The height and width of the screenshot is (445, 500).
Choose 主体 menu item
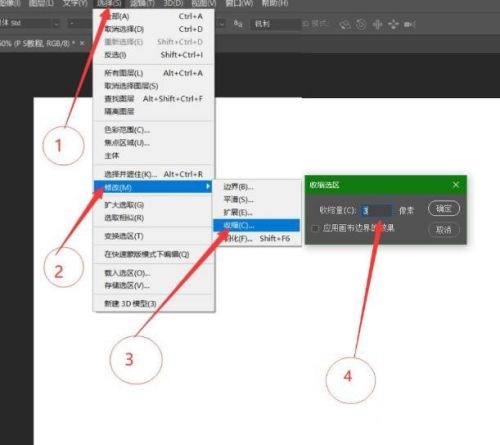coord(154,155)
